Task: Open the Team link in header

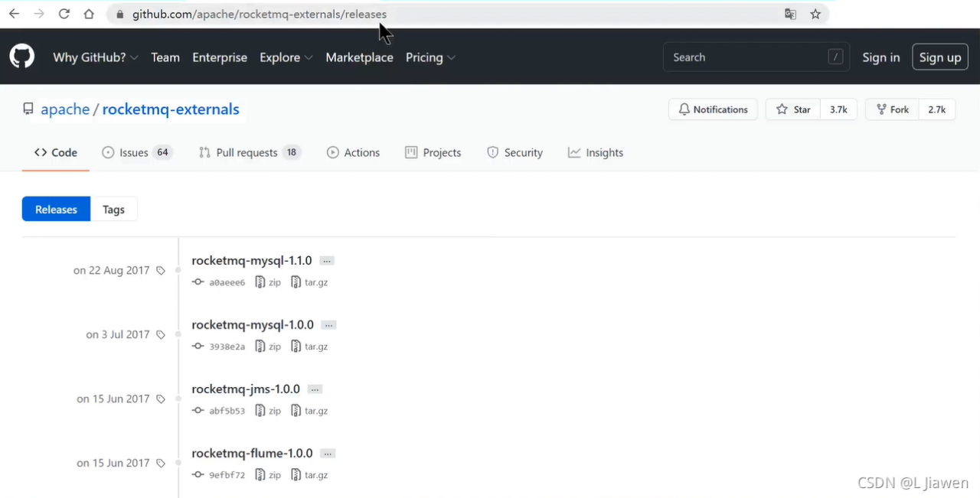Action: pyautogui.click(x=165, y=57)
